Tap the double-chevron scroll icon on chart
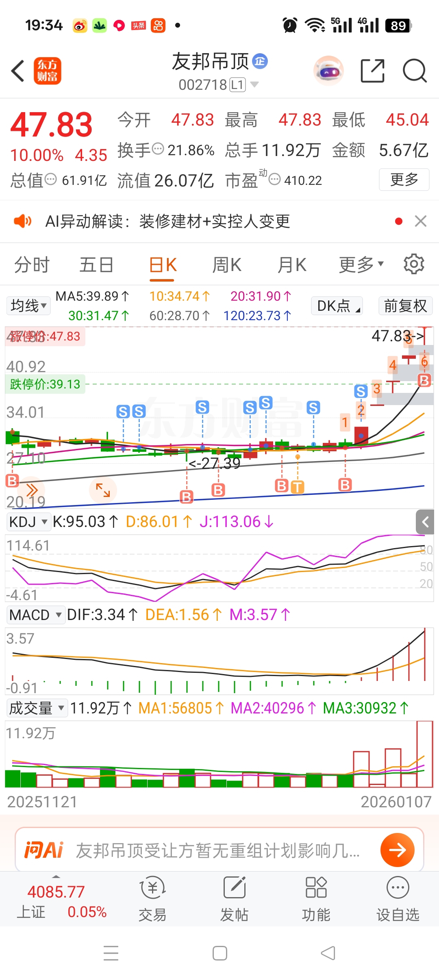Screen dimensions: 439x980 coord(32,490)
